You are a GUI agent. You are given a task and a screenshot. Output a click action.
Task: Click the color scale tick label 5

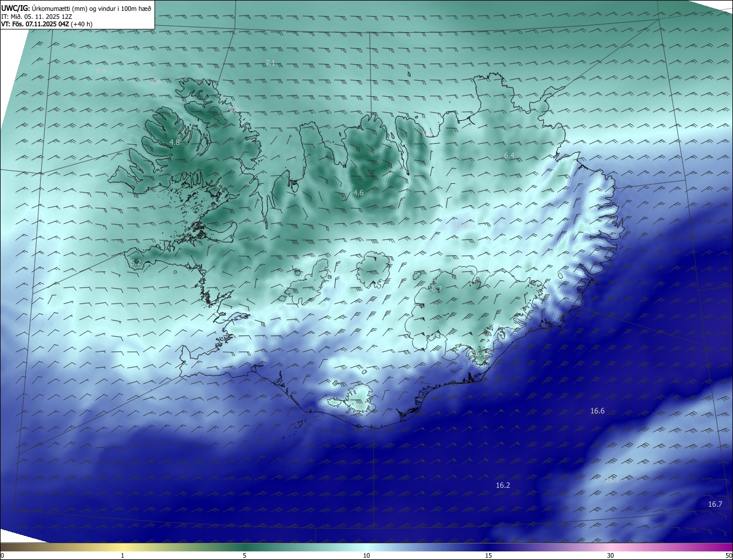(245, 555)
